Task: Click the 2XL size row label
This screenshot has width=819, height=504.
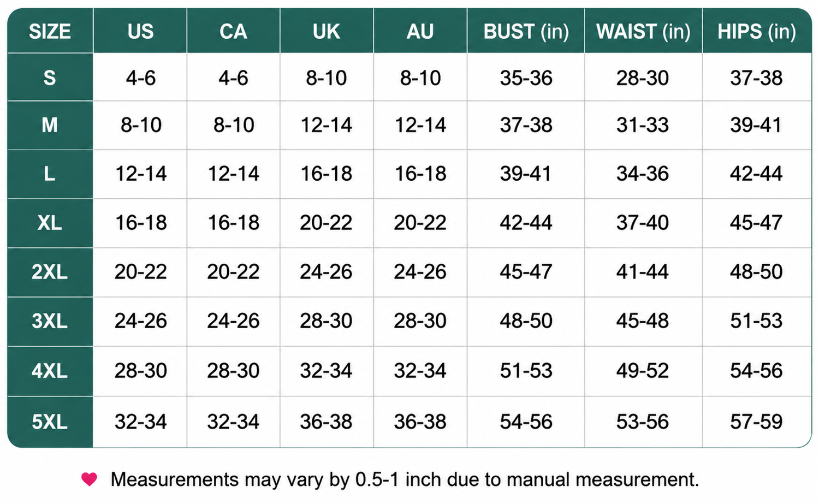Action: pyautogui.click(x=50, y=272)
